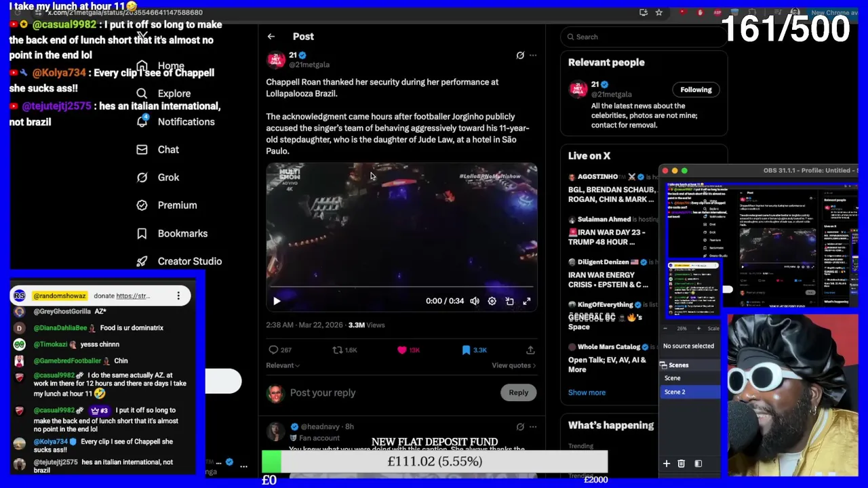Viewport: 868px width, 488px height.
Task: Enter fullscreen mode on the video
Action: pyautogui.click(x=527, y=301)
